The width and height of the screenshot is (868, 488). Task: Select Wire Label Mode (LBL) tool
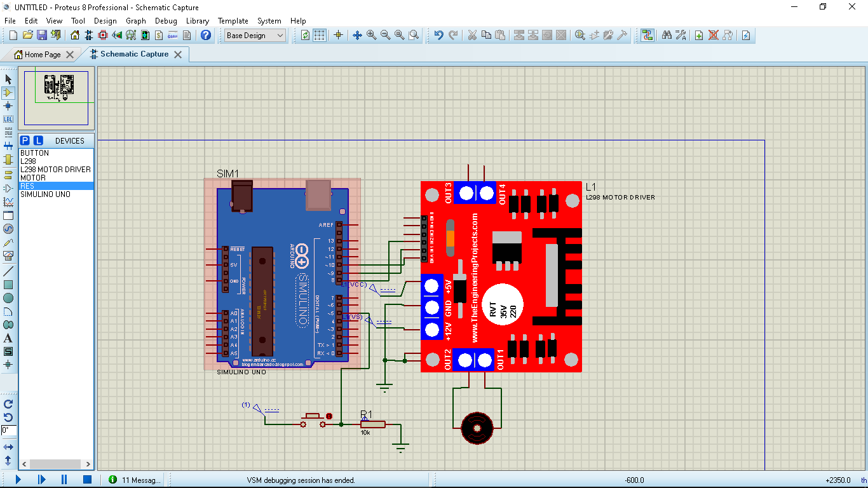[8, 119]
